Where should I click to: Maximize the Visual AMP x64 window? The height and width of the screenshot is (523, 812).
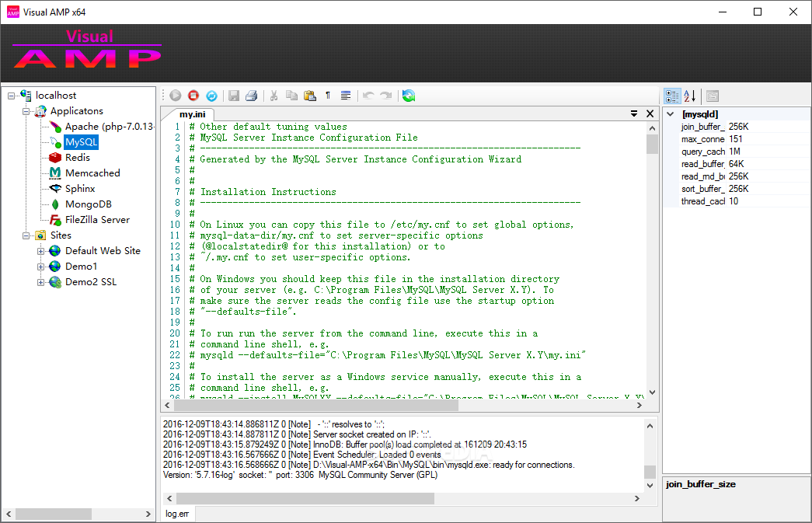click(757, 12)
